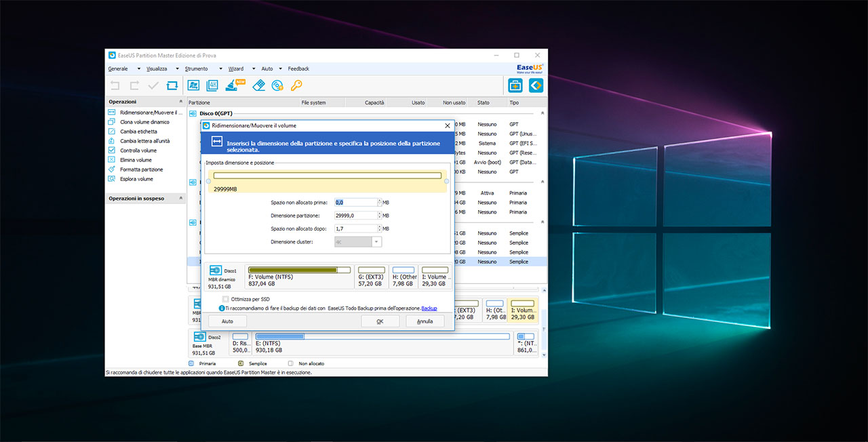Select Cambia etichetta operation
This screenshot has height=442, width=868.
click(x=133, y=132)
